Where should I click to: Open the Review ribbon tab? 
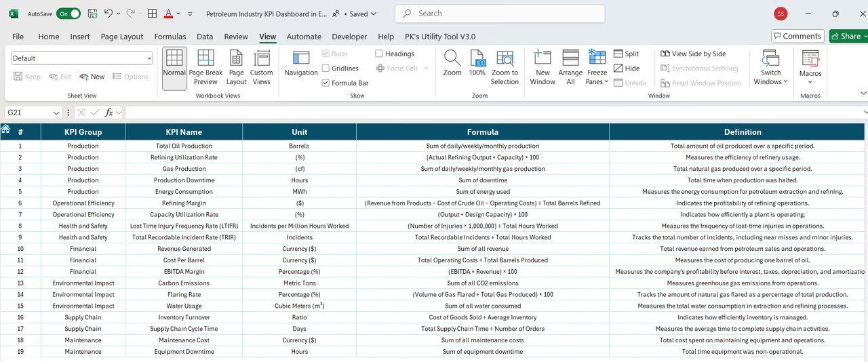236,37
